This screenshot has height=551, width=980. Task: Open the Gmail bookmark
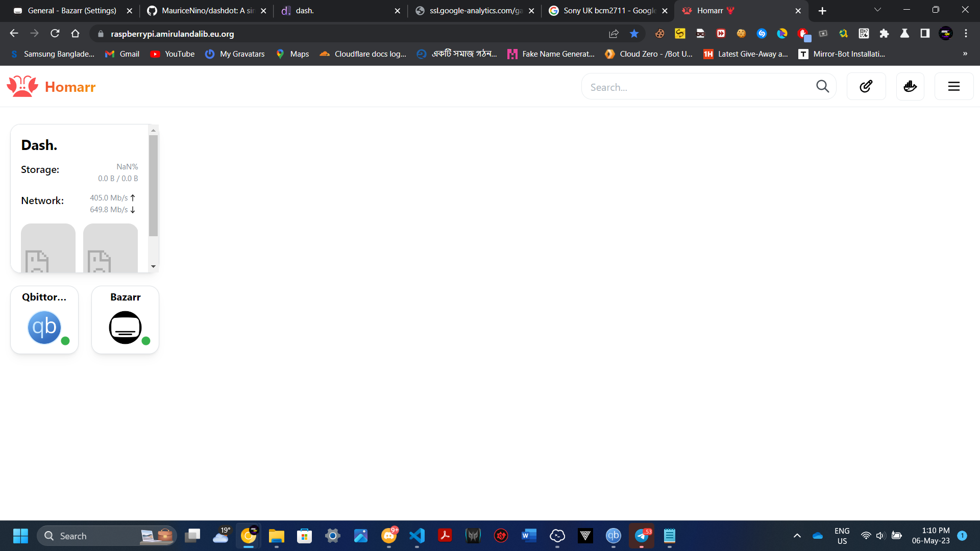(x=122, y=54)
